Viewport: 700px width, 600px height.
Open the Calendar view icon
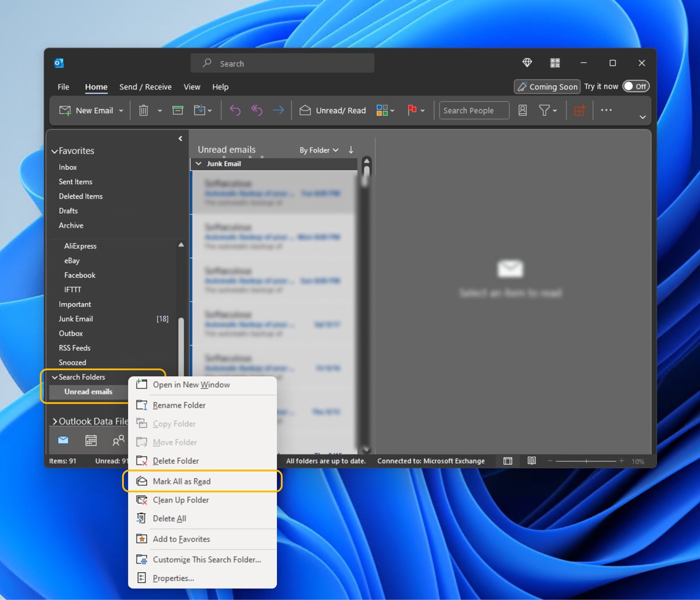tap(91, 441)
